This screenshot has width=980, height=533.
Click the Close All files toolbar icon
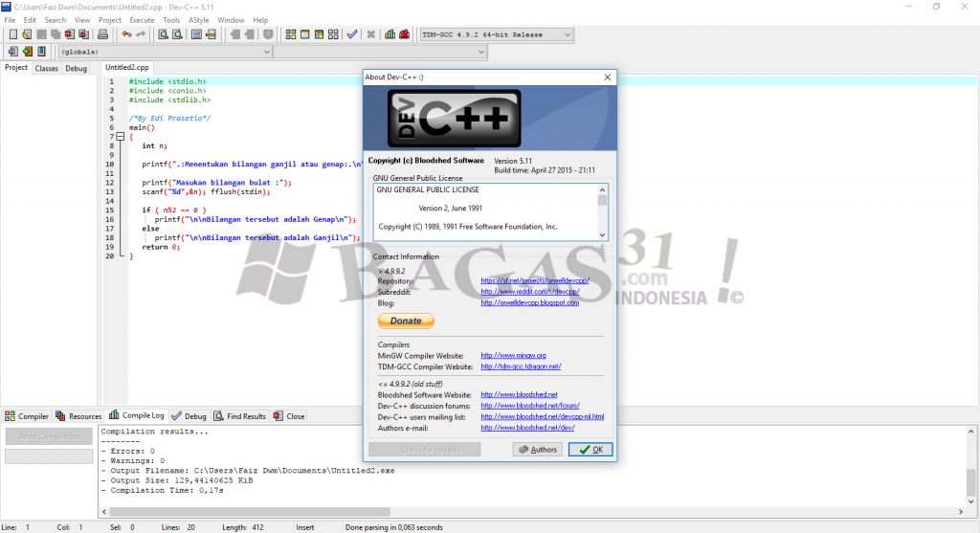point(84,34)
